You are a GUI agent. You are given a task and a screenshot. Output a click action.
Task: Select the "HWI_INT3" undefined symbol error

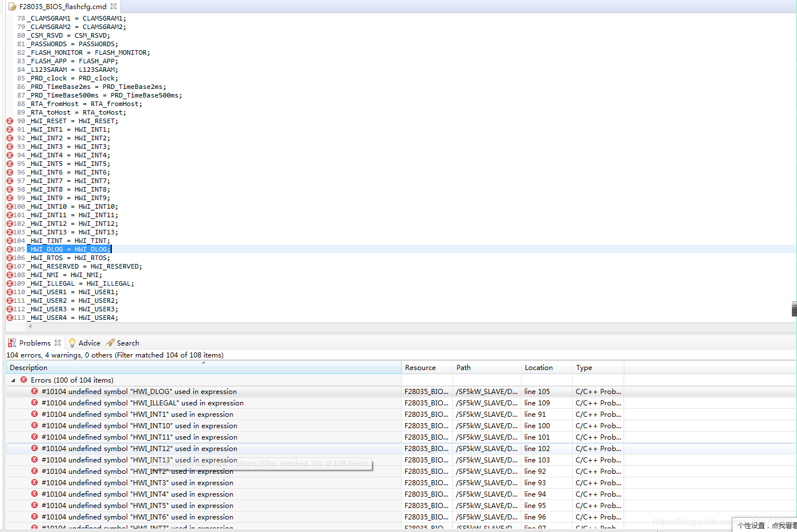tap(137, 483)
